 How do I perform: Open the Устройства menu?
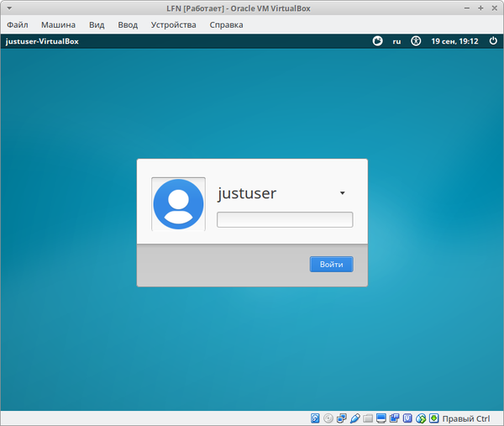173,24
